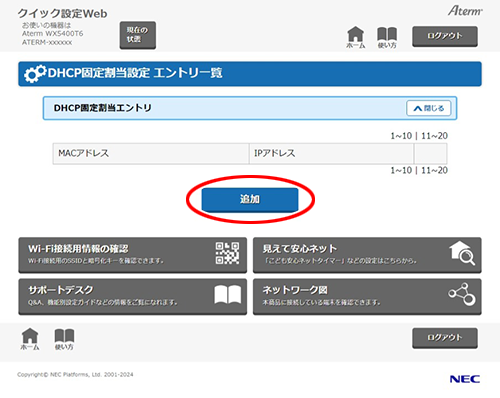Screen dimensions: 500x398
Task: Click open book icon in サポートデスク
Action: pyautogui.click(x=227, y=295)
